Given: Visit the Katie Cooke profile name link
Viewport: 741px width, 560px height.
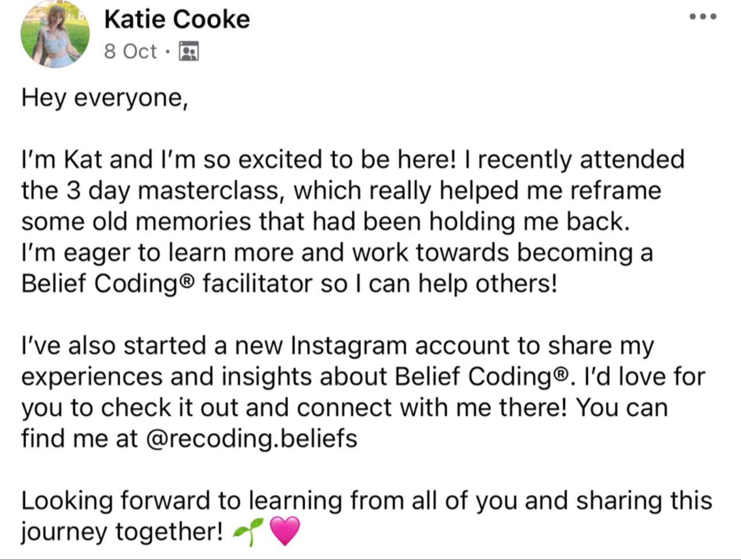Looking at the screenshot, I should click(x=177, y=20).
